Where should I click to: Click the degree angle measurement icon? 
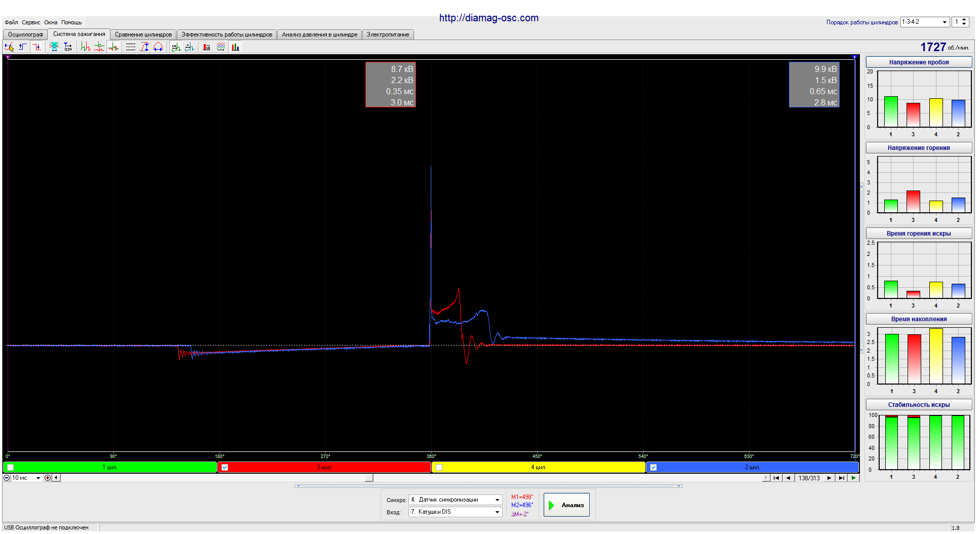pos(190,47)
